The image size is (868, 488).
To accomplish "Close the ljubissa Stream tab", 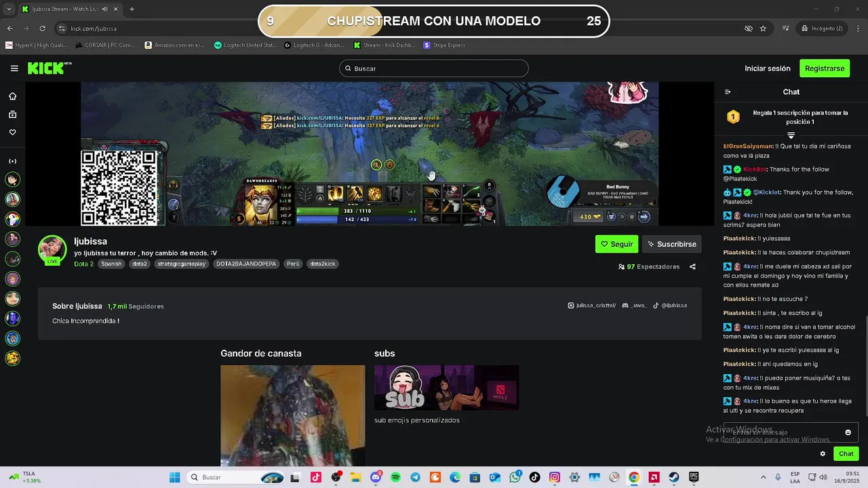I will 115,9.
